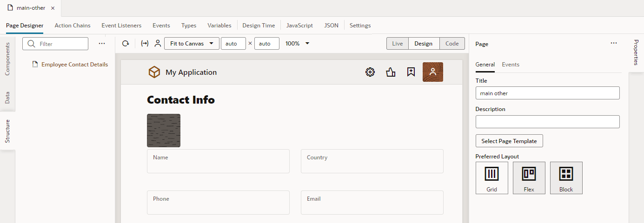Viewport: 644px width, 223px height.
Task: Click the Structure side panel tab
Action: [x=7, y=131]
